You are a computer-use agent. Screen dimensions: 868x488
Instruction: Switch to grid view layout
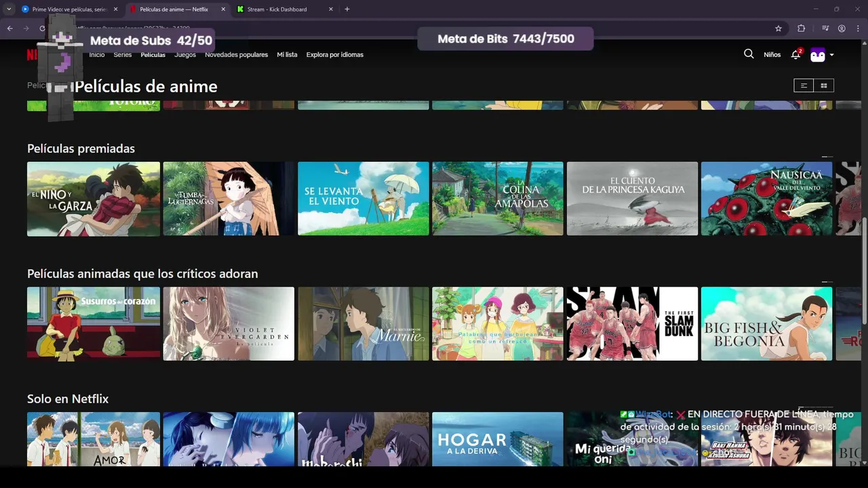point(824,85)
